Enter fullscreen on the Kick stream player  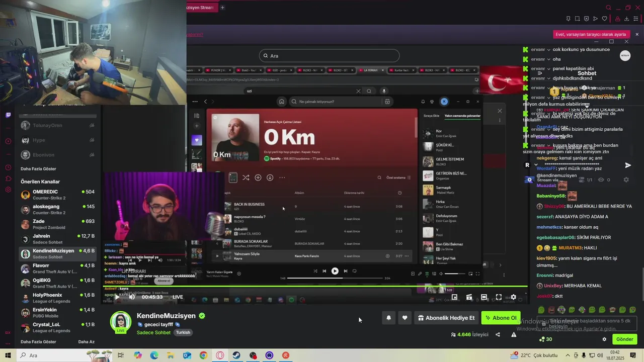(499, 297)
